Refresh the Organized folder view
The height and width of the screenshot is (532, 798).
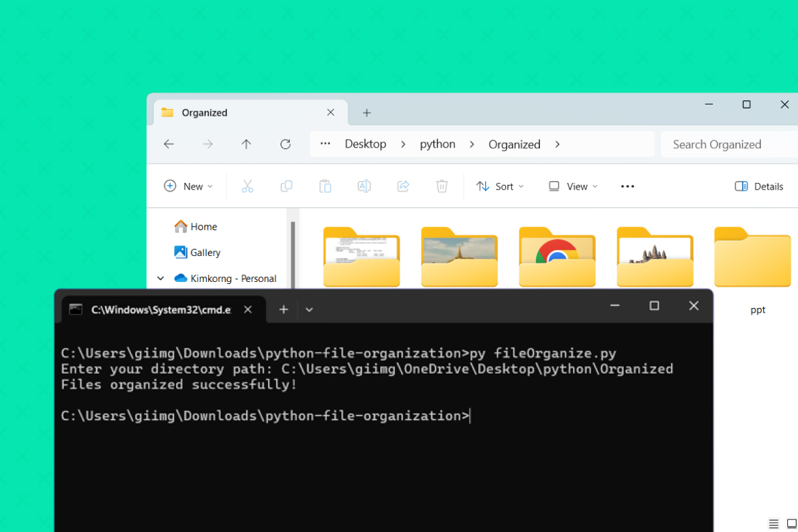pyautogui.click(x=285, y=144)
